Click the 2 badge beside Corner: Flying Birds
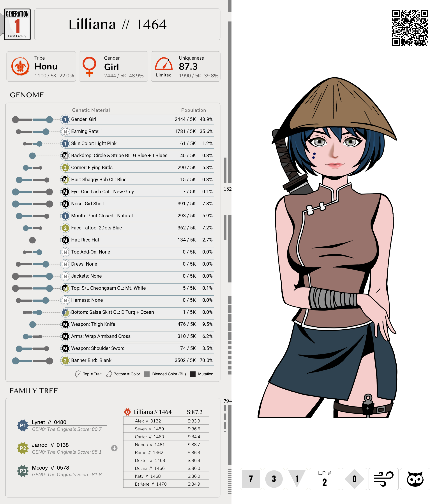Screen dimensions: 438x504 pos(65,168)
